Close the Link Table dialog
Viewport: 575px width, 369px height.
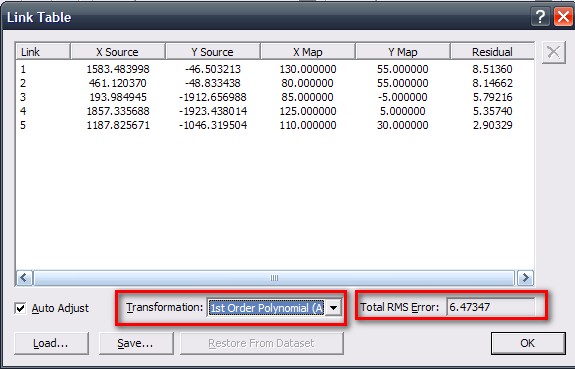coord(563,17)
